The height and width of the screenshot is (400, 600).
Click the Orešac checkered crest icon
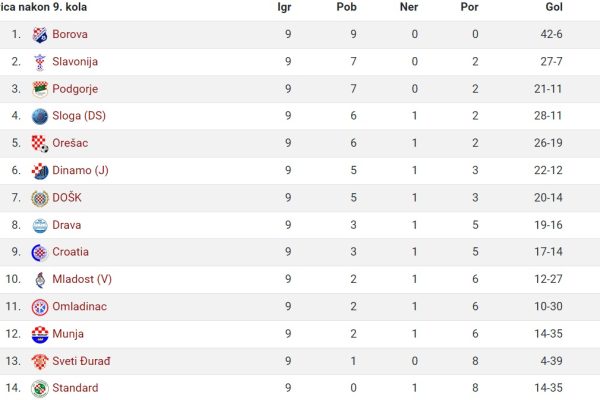[40, 144]
